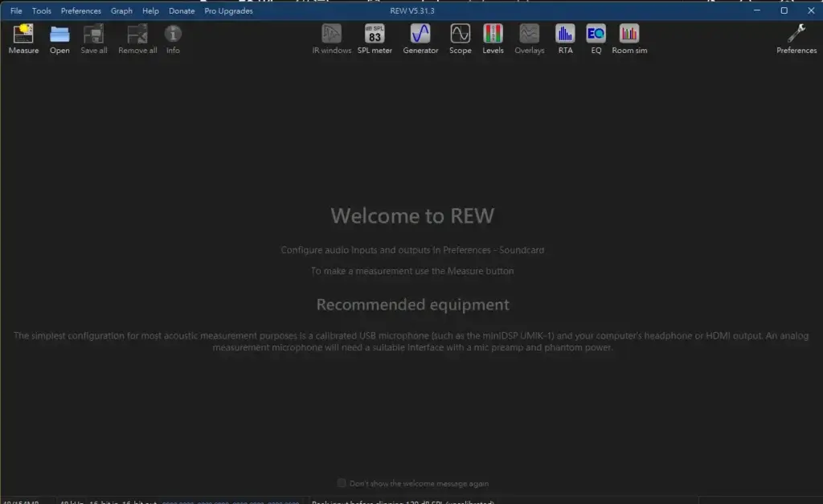Open the Graph menu

pyautogui.click(x=121, y=11)
